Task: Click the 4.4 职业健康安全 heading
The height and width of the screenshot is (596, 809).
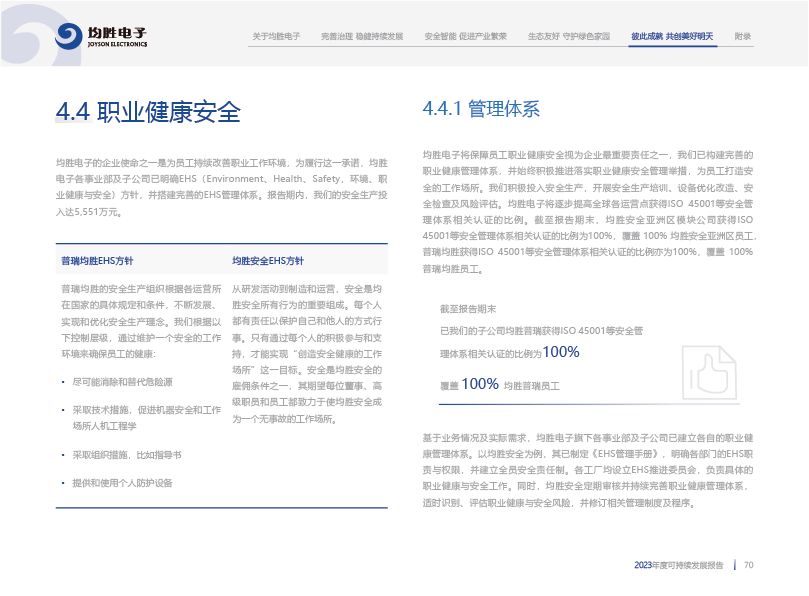Action: pyautogui.click(x=148, y=112)
